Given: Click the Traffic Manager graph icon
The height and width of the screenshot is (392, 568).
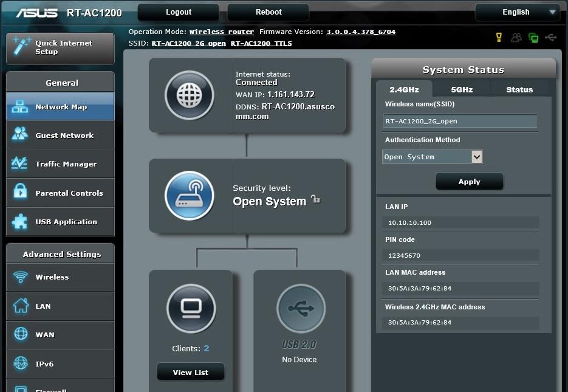Looking at the screenshot, I should pyautogui.click(x=19, y=163).
